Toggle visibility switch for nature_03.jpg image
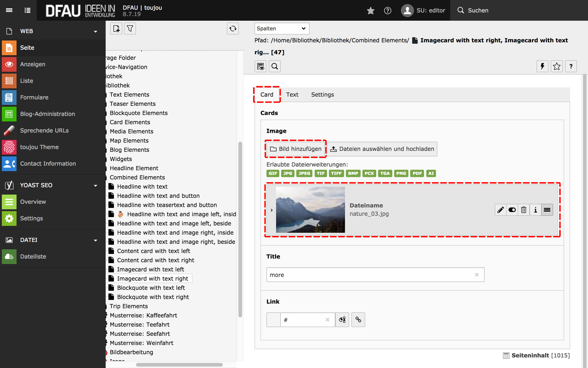The image size is (588, 368). [512, 210]
